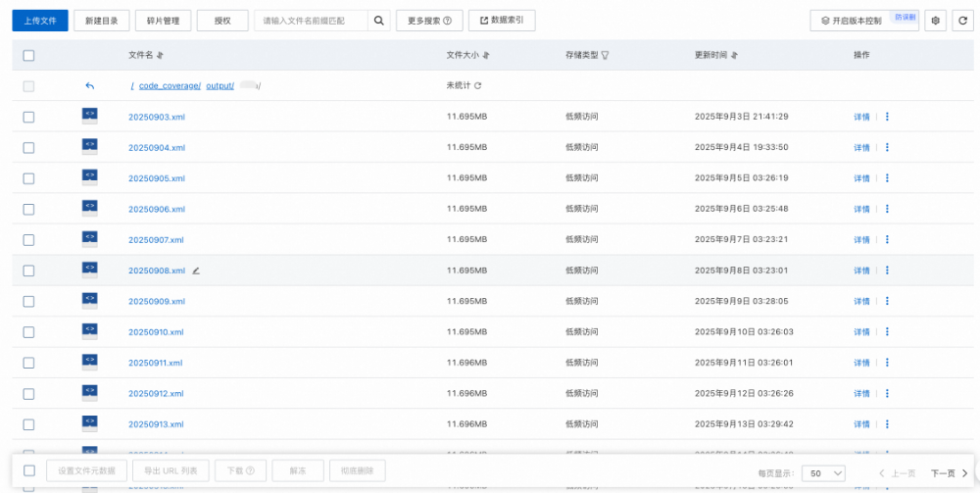Refresh the uncounted file size statistic

(478, 86)
